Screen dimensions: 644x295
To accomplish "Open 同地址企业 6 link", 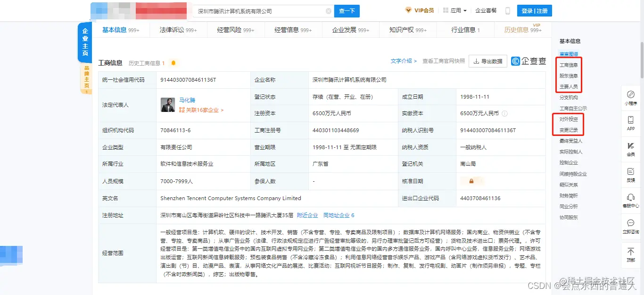I will coord(339,215).
